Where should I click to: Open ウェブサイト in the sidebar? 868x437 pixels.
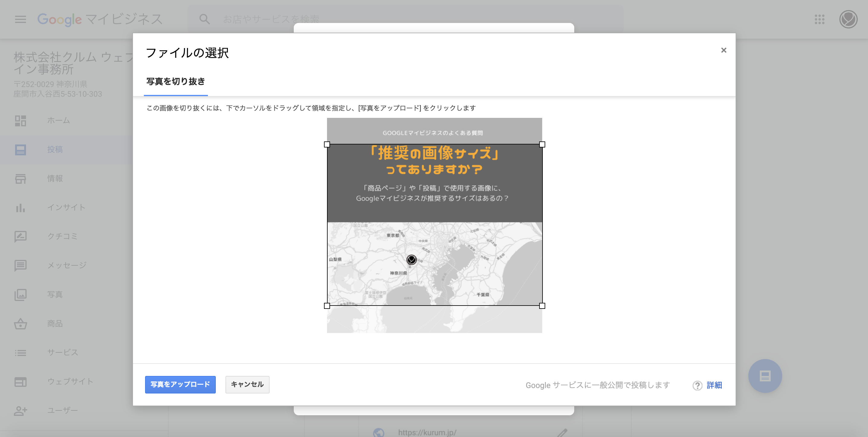pos(70,382)
